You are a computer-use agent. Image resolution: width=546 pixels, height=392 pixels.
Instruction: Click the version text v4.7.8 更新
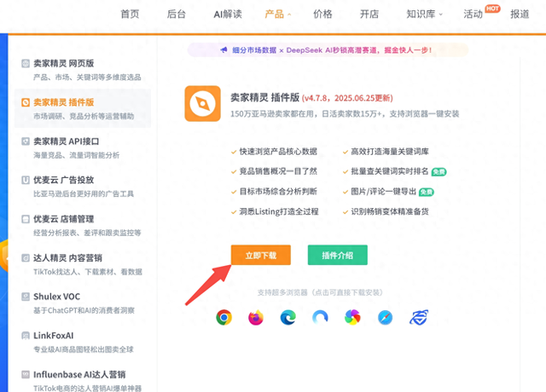pos(347,98)
